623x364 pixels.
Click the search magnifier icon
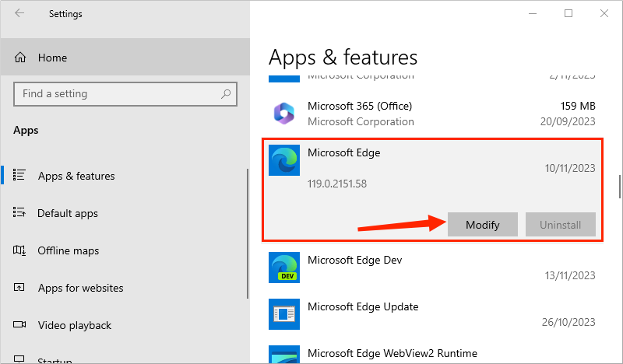(x=226, y=94)
